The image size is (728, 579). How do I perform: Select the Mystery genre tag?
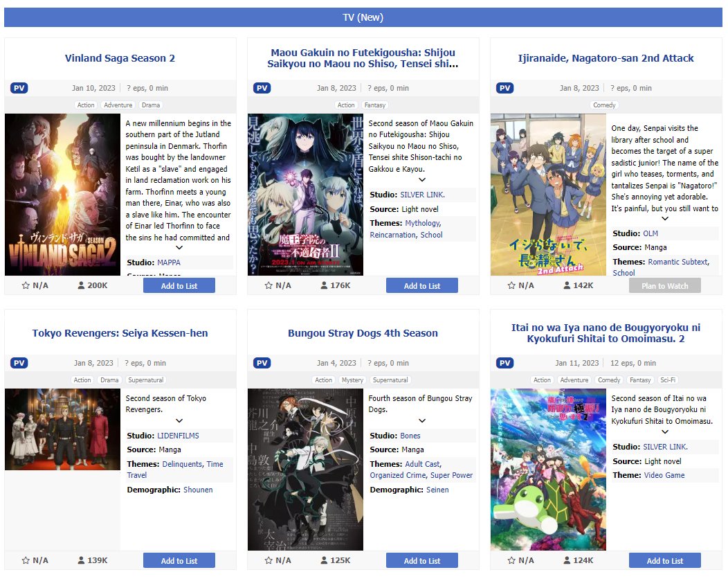click(352, 380)
